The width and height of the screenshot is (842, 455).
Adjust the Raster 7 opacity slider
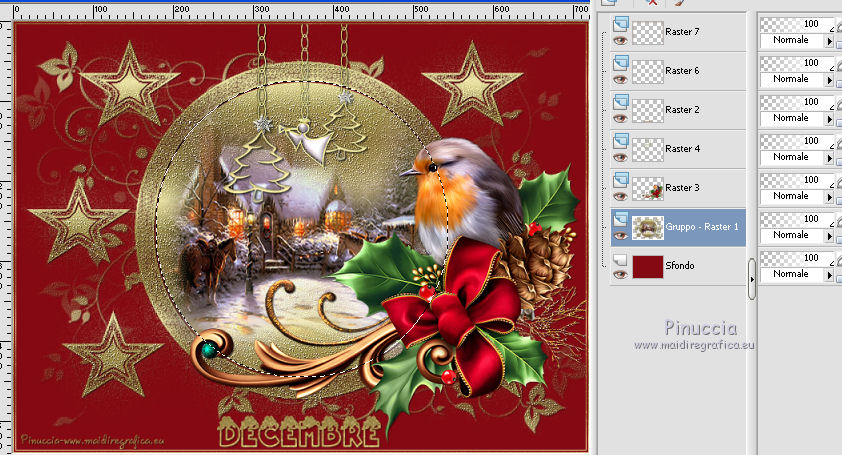pos(797,24)
